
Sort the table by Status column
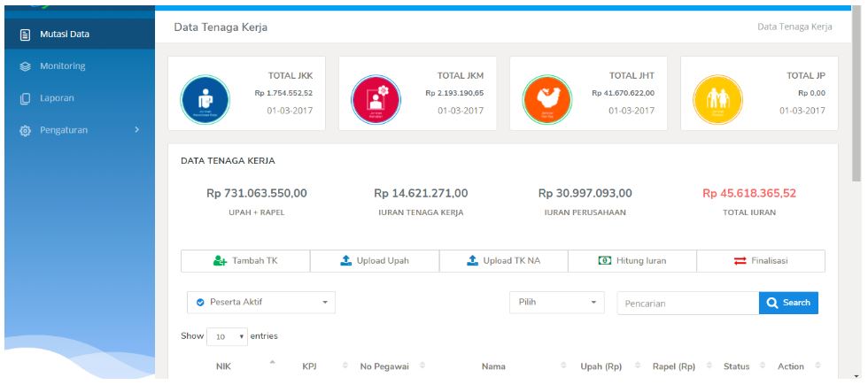click(x=736, y=366)
